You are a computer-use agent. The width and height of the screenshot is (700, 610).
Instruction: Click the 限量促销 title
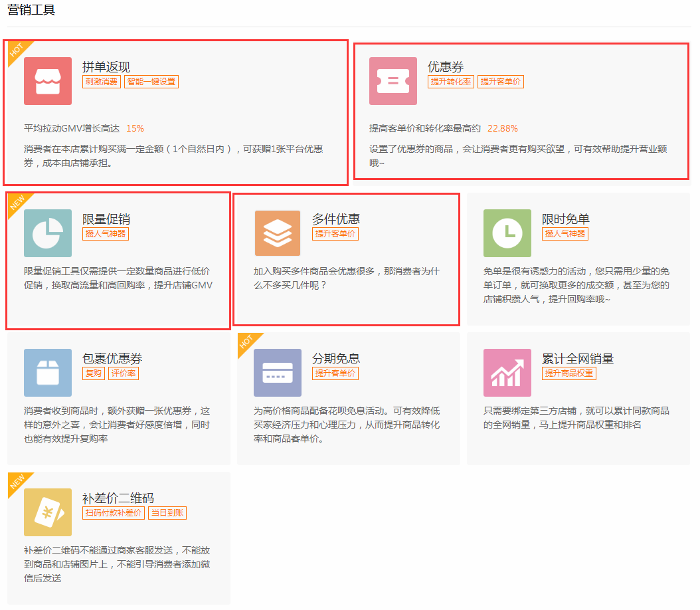click(106, 219)
